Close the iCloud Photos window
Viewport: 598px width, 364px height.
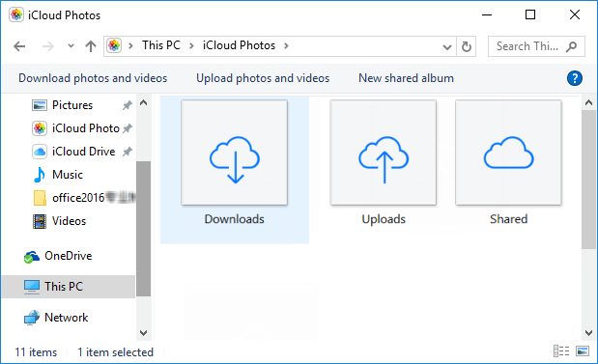coord(575,14)
